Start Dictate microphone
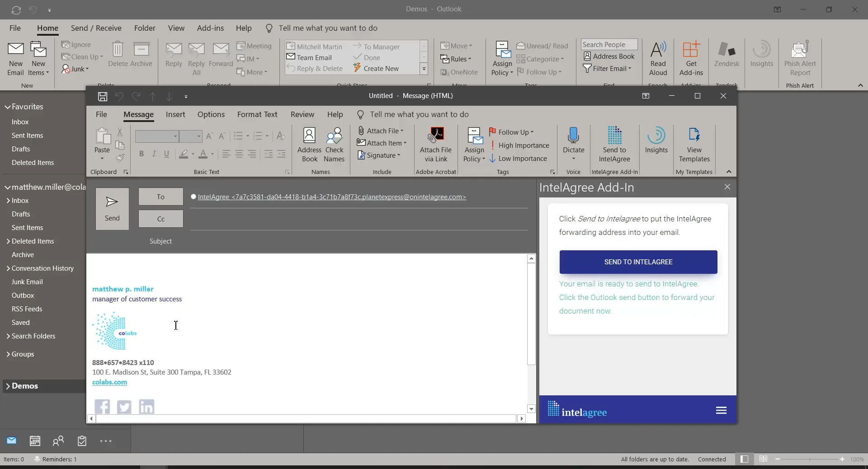The width and height of the screenshot is (868, 469). (573, 144)
